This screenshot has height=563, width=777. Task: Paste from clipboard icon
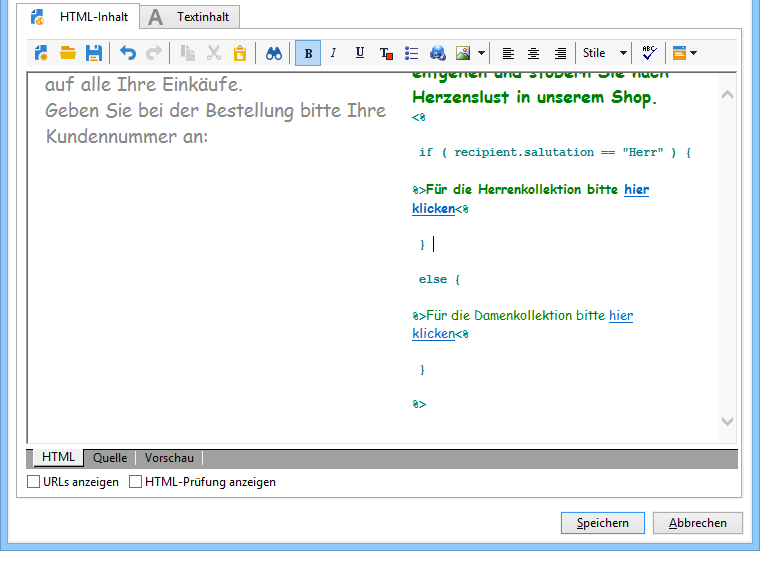click(240, 53)
